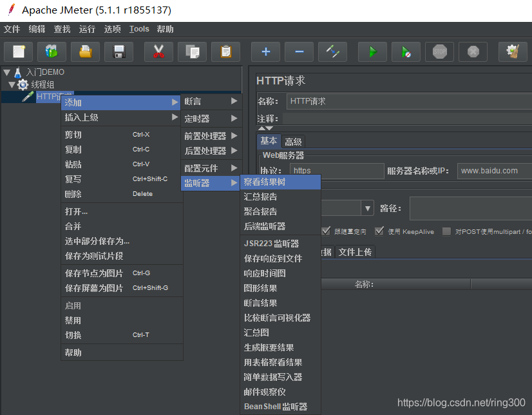532x415 pixels.
Task: Click the JMeter feather title icon
Action: [11, 10]
